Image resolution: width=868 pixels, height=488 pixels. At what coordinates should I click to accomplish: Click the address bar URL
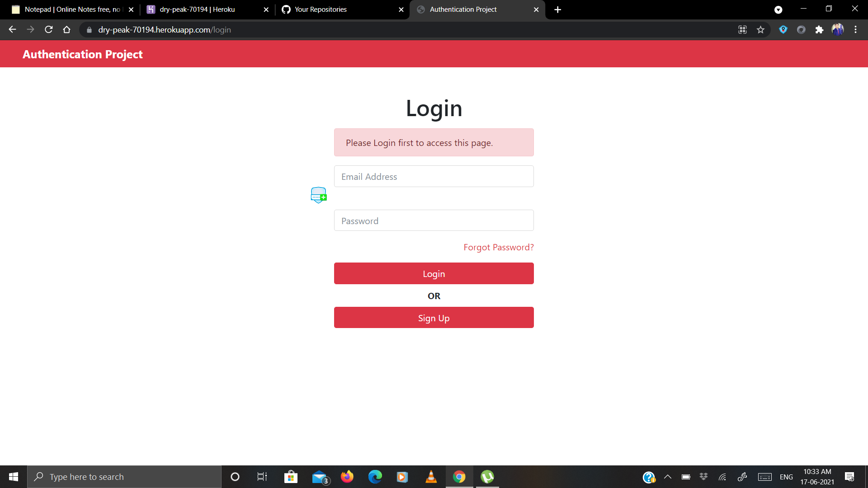tap(165, 30)
